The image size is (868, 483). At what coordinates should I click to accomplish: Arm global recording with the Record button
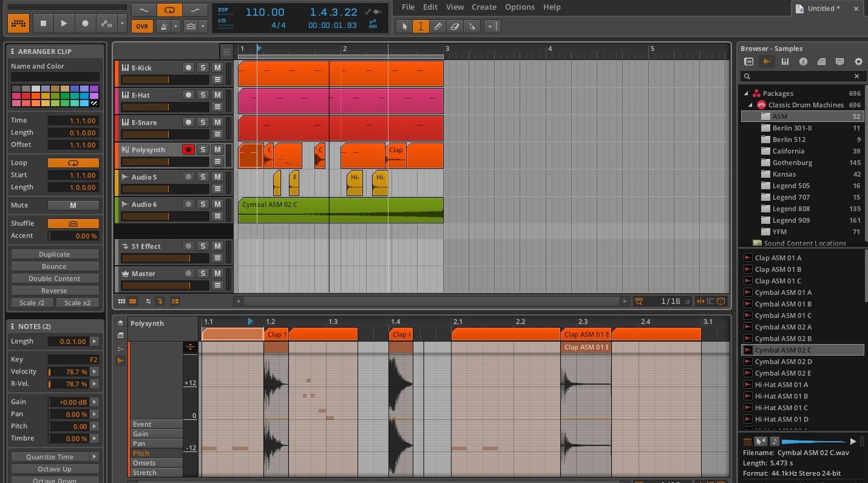pyautogui.click(x=85, y=24)
